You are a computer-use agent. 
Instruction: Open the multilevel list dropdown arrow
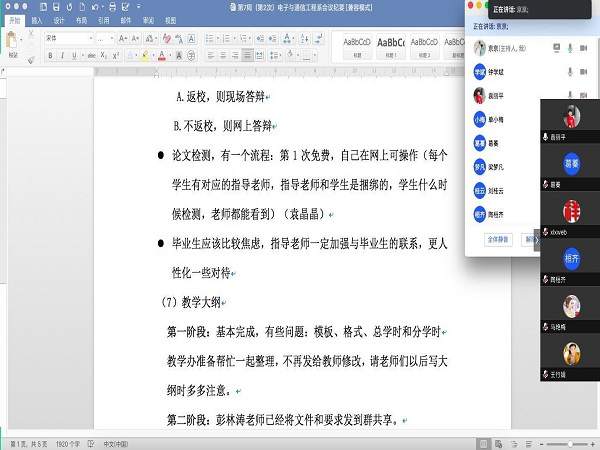pos(250,38)
